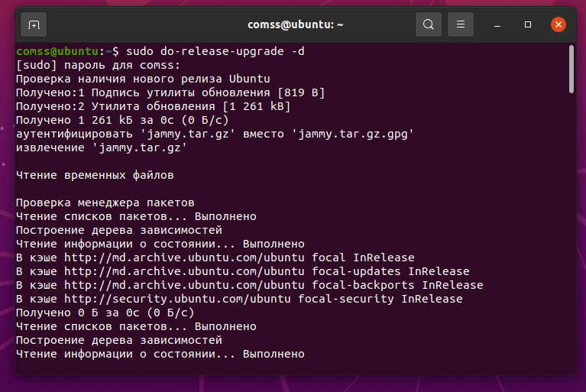
Task: Open the terminal search tool
Action: point(429,24)
